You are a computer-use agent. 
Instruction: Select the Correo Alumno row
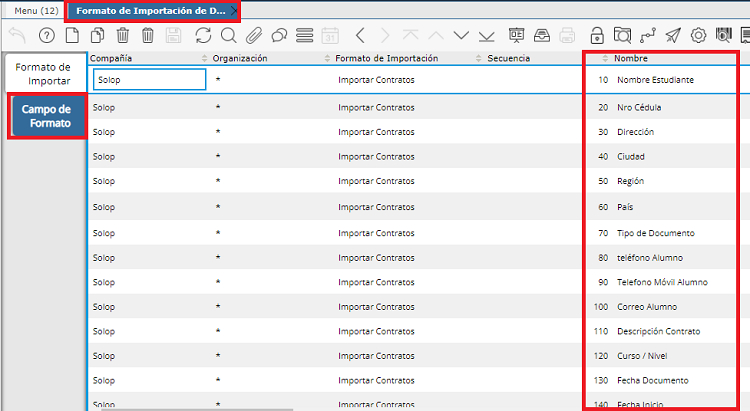coord(646,307)
